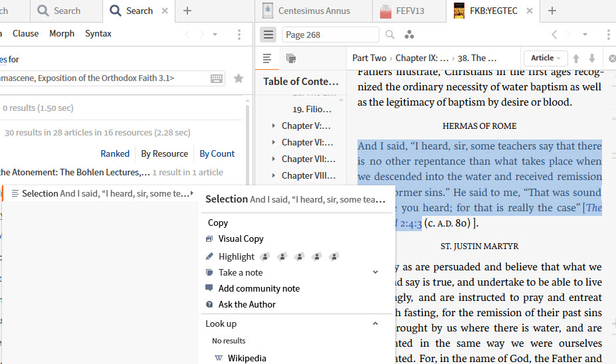Close the active Search tab
Image resolution: width=616 pixels, height=364 pixels.
pos(165,11)
